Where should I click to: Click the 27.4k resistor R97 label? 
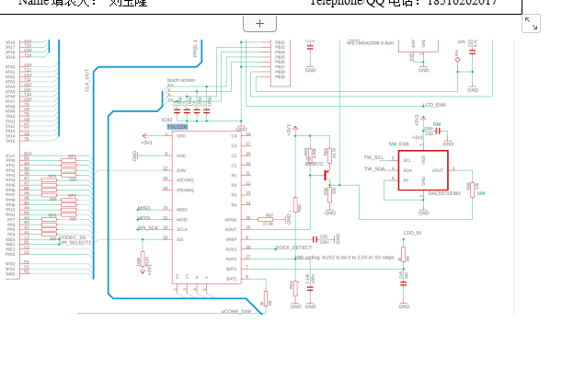coord(268,224)
